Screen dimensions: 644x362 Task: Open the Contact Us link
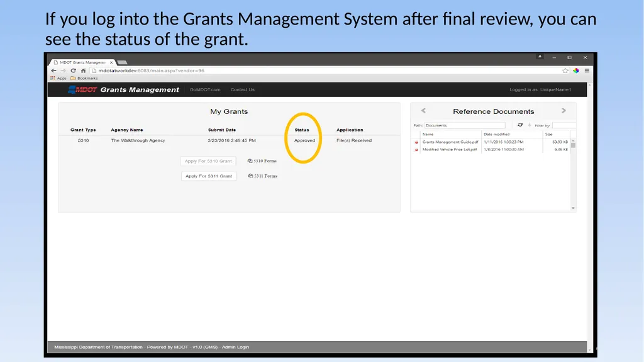pyautogui.click(x=242, y=89)
